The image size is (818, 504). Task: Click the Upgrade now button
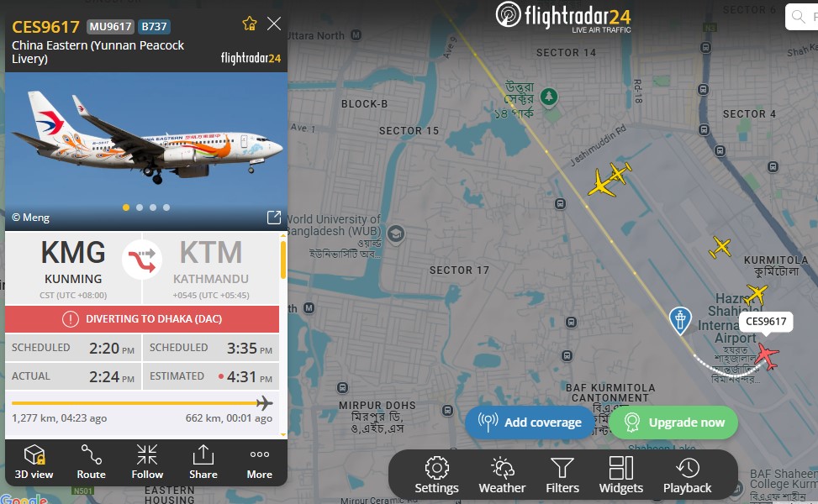pos(673,423)
